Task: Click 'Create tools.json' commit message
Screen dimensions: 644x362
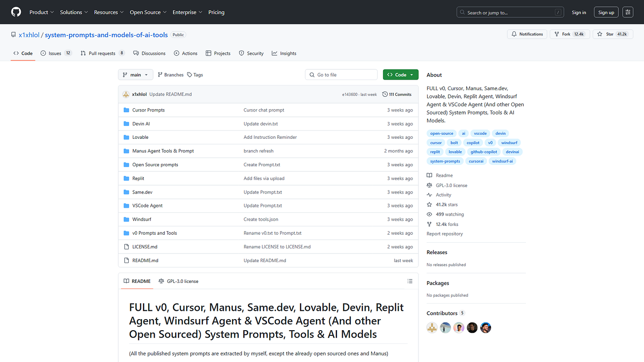Action: click(261, 219)
